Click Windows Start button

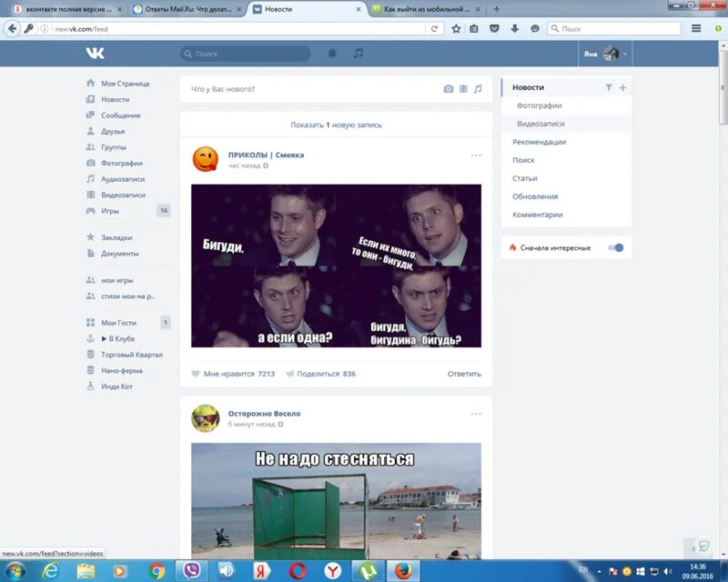15,570
